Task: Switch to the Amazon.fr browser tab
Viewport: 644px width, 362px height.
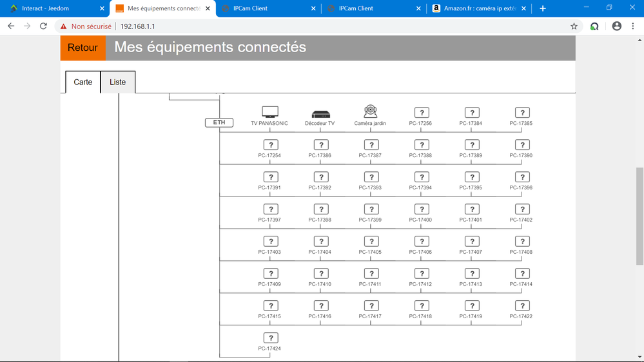Action: [480, 8]
